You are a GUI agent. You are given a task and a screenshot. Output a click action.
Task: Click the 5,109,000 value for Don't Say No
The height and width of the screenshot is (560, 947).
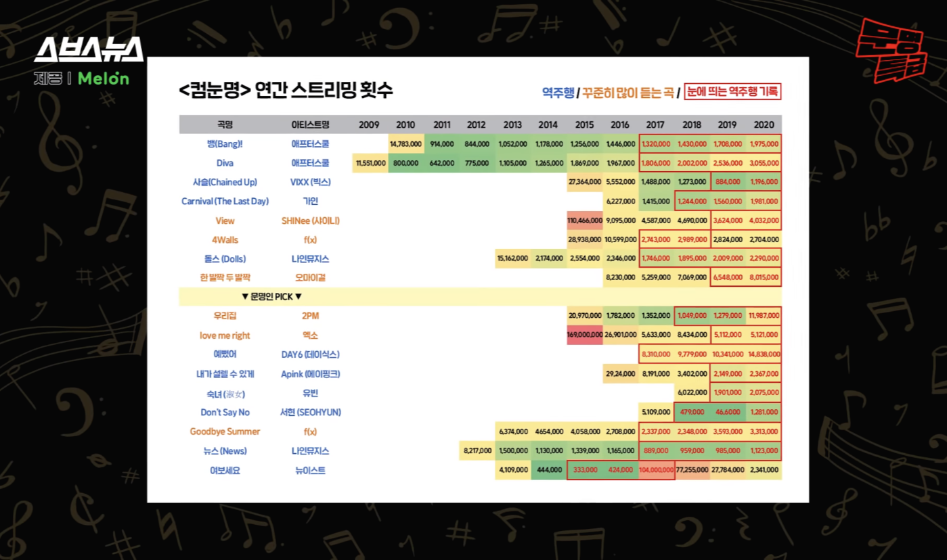coord(656,412)
